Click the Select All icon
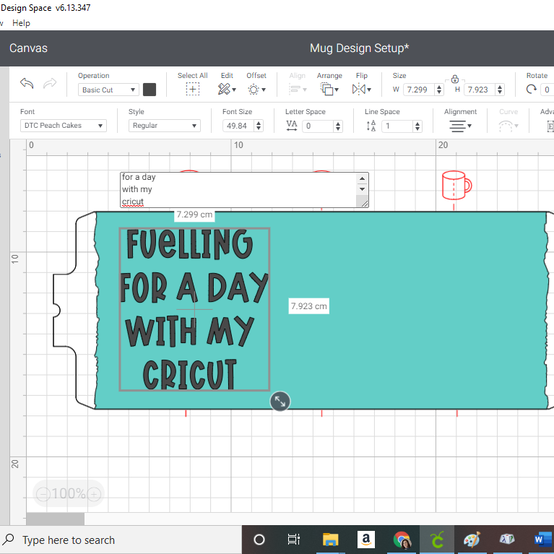The image size is (554, 554). point(193,89)
